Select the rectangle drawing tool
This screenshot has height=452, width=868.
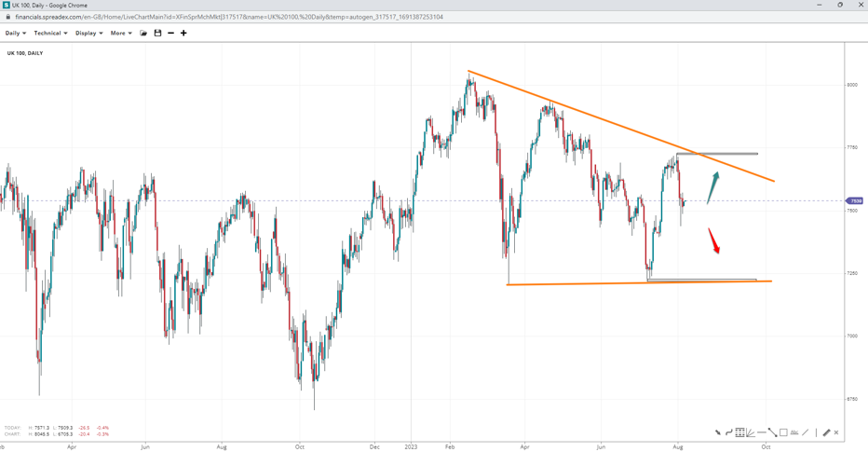pos(783,432)
